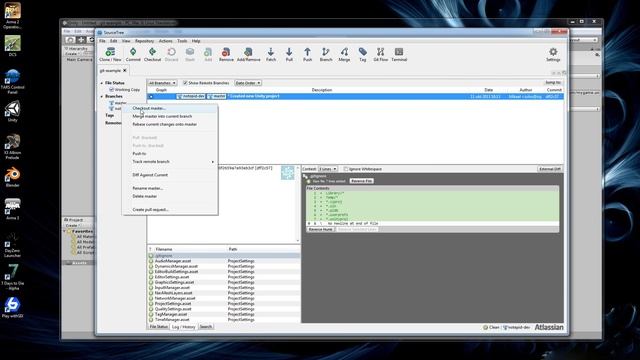Choose Diff Against Current menu entry
Screen dimensions: 640x360
click(x=170, y=175)
